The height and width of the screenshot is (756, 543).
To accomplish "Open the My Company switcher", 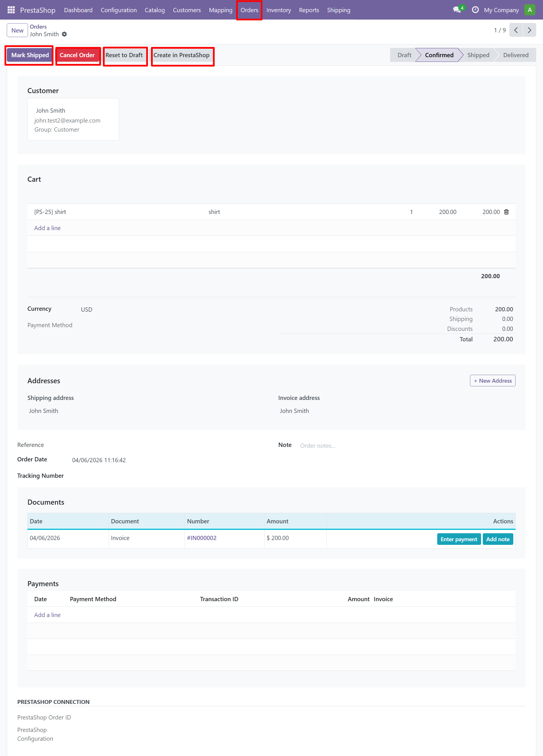I will click(x=501, y=10).
